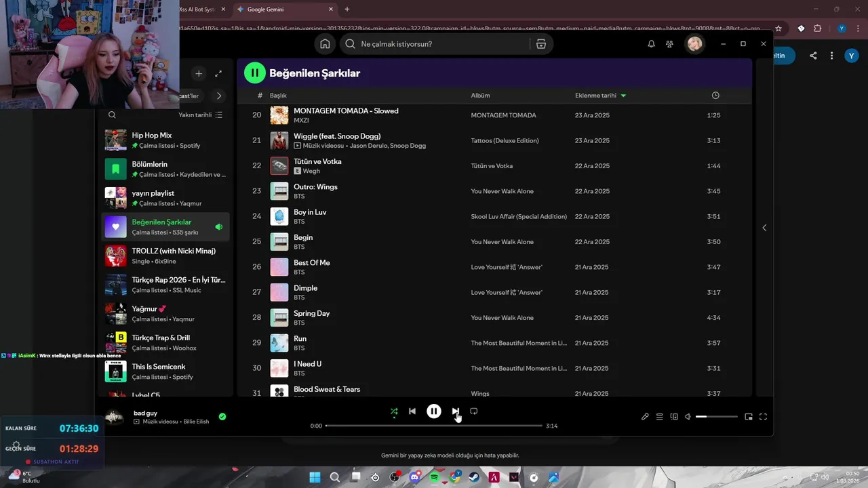
Task: Bookmark page with star icon
Action: (778, 28)
